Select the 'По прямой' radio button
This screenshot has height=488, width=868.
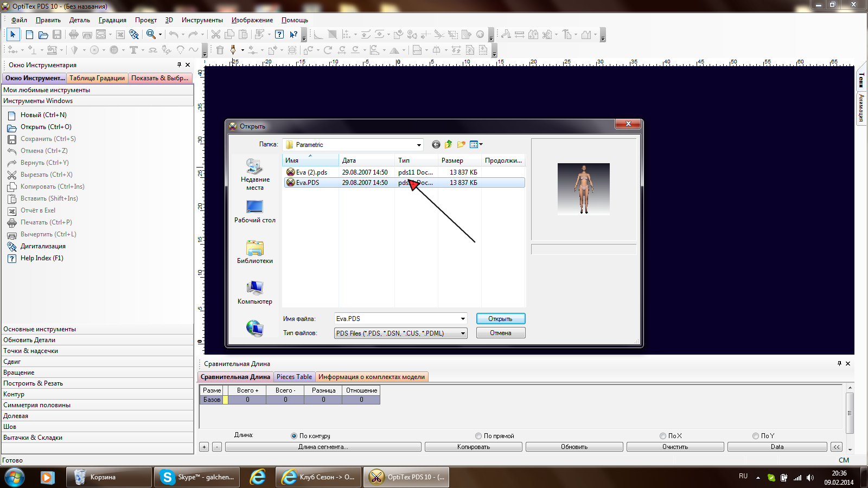tap(478, 436)
